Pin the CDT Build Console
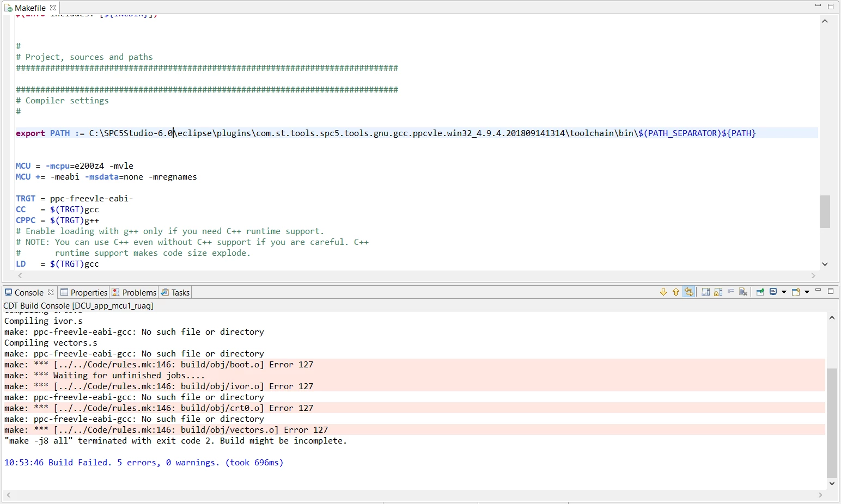The image size is (841, 504). (760, 292)
